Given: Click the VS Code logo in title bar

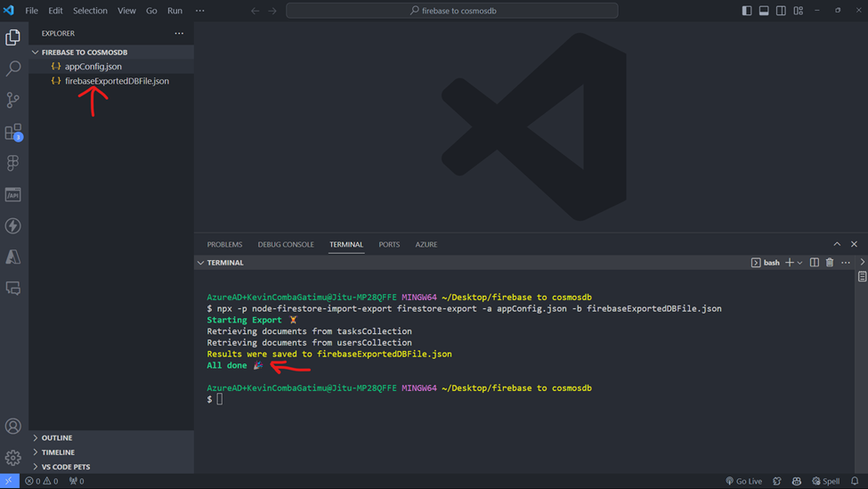Looking at the screenshot, I should (8, 11).
